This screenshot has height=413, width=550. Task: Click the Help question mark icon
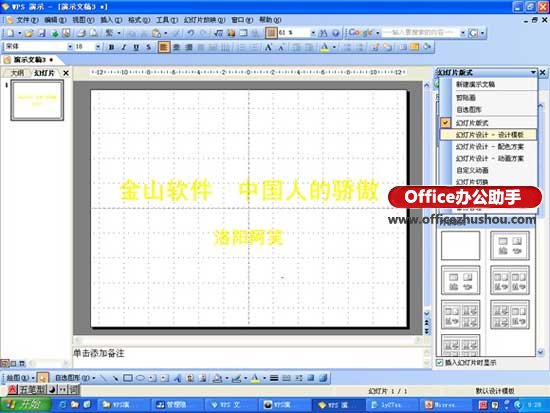pos(336,33)
